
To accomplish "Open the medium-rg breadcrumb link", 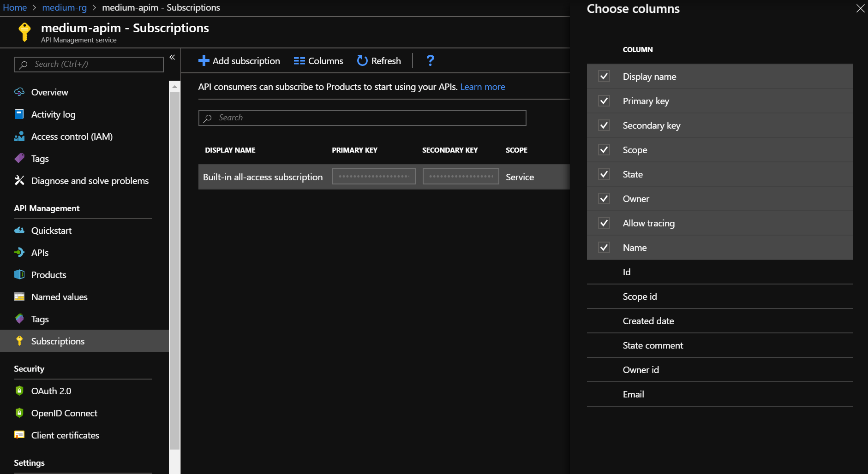I will click(64, 7).
